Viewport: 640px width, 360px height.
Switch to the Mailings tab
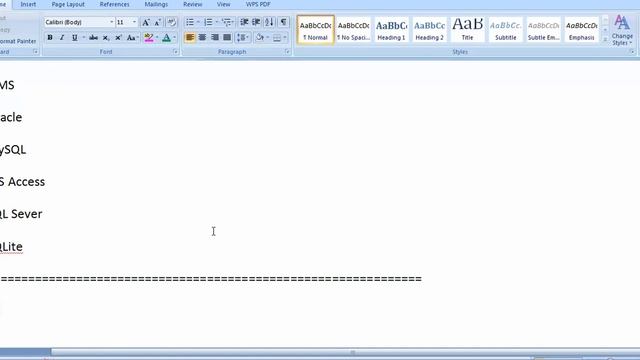[156, 4]
